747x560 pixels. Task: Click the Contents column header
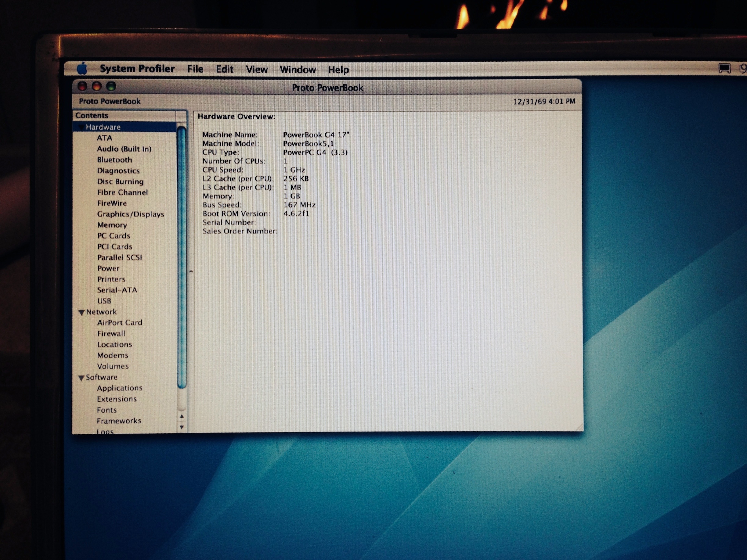click(124, 115)
